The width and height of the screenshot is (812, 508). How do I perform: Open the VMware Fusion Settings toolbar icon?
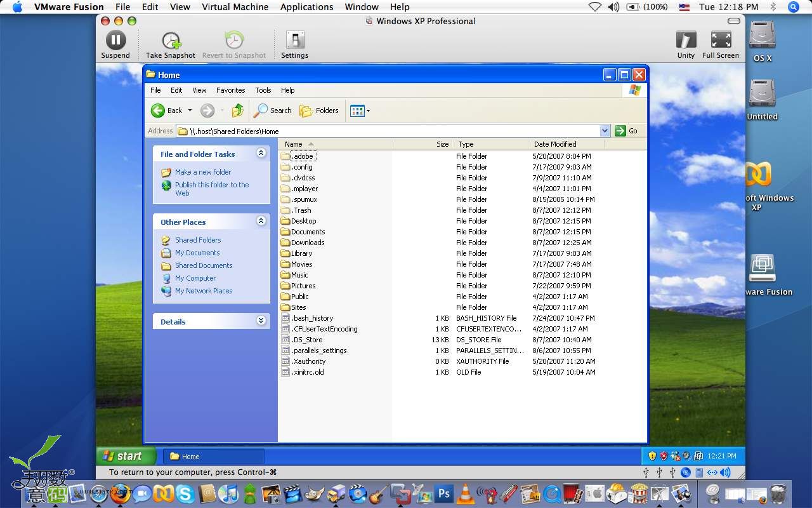point(294,40)
